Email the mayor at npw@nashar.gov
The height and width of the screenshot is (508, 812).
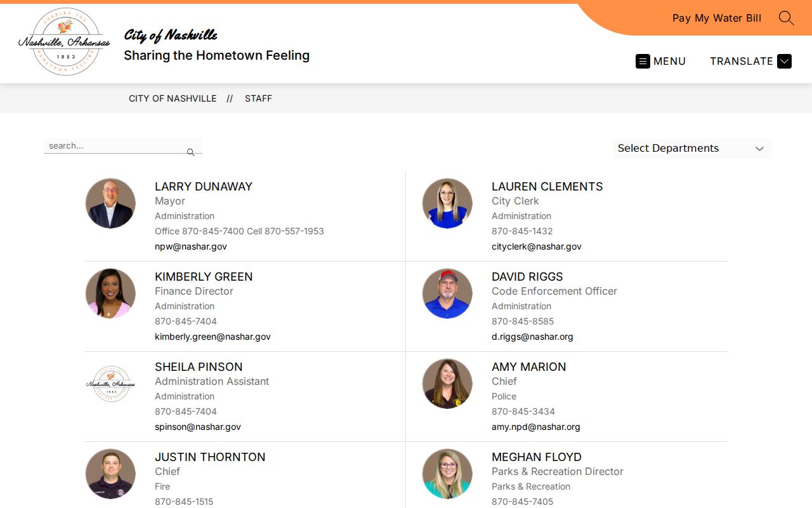tap(191, 246)
